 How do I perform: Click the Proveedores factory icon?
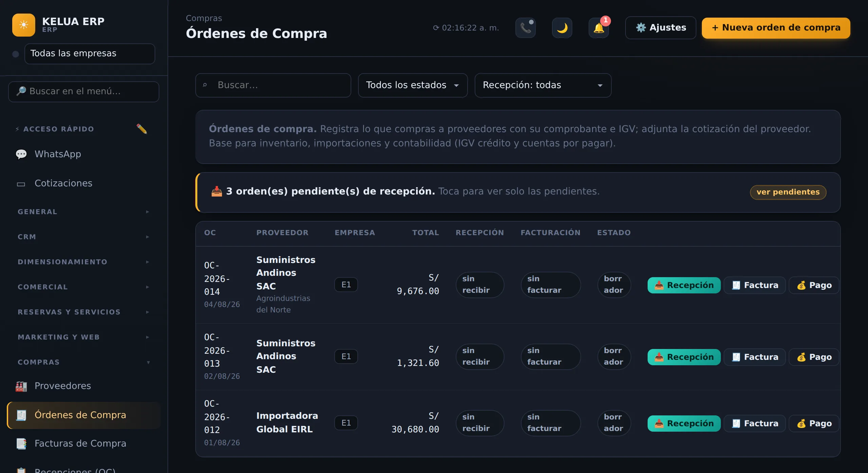click(x=21, y=386)
